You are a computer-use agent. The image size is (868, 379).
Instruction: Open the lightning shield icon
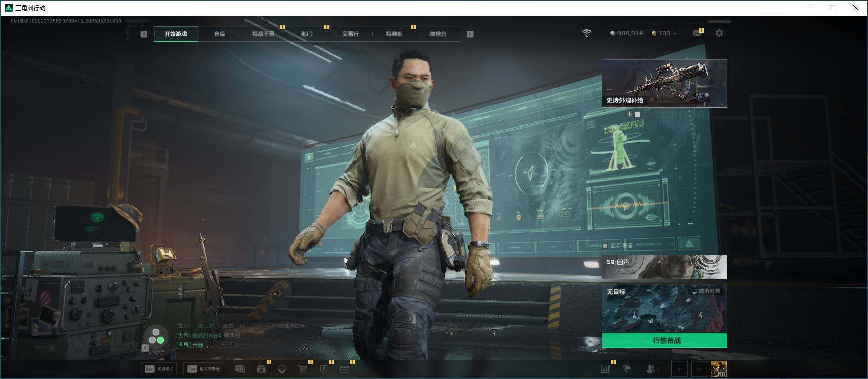pyautogui.click(x=324, y=369)
